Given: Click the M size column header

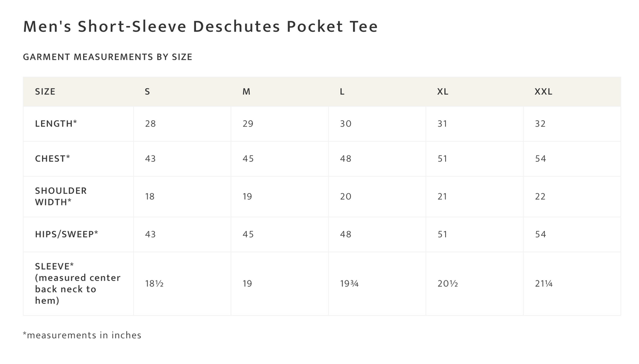Looking at the screenshot, I should 246,92.
